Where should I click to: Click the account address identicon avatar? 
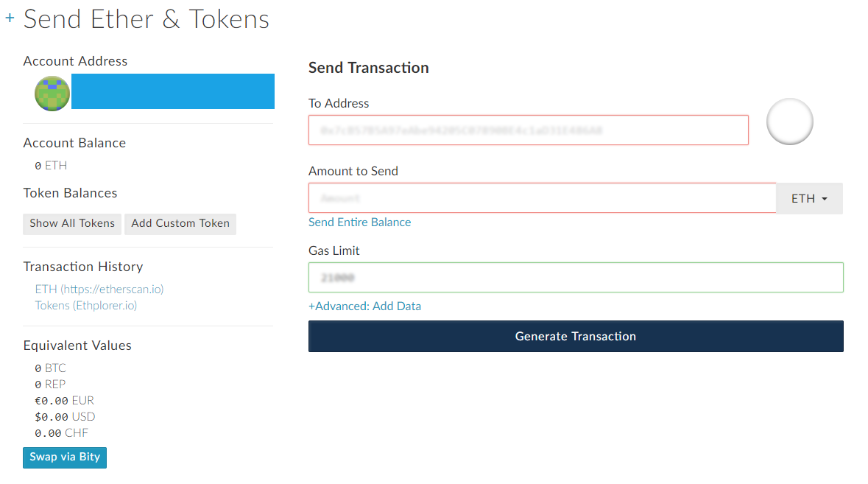(x=52, y=94)
